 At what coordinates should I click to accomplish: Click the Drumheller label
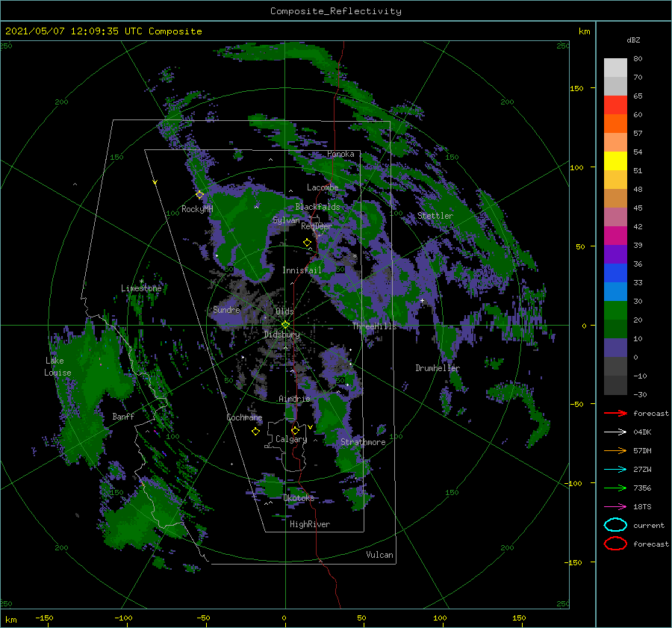point(437,368)
